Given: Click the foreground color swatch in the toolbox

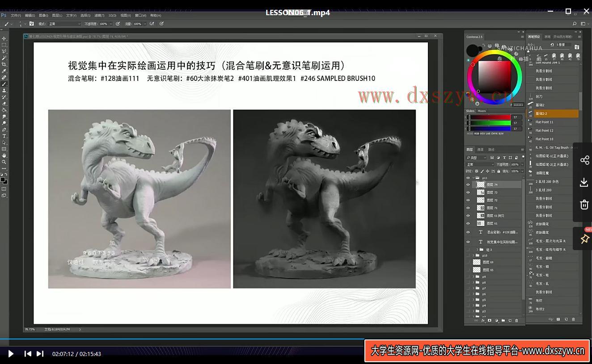Looking at the screenshot, I should coord(3,180).
